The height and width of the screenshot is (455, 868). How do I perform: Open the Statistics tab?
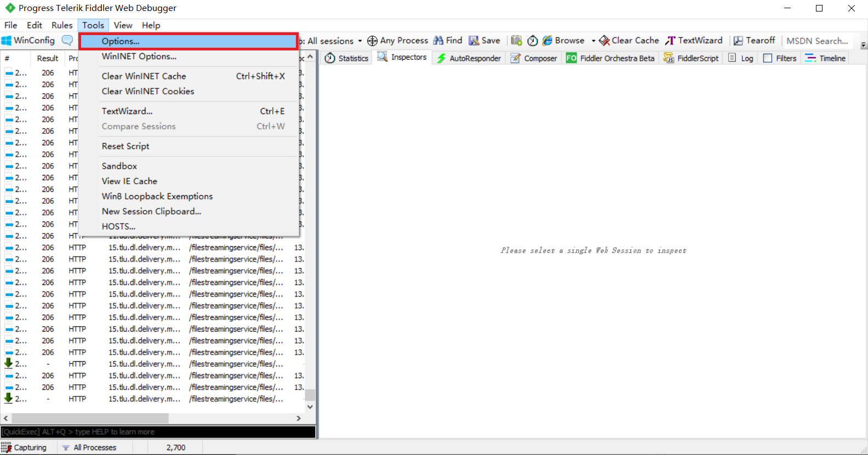[347, 58]
